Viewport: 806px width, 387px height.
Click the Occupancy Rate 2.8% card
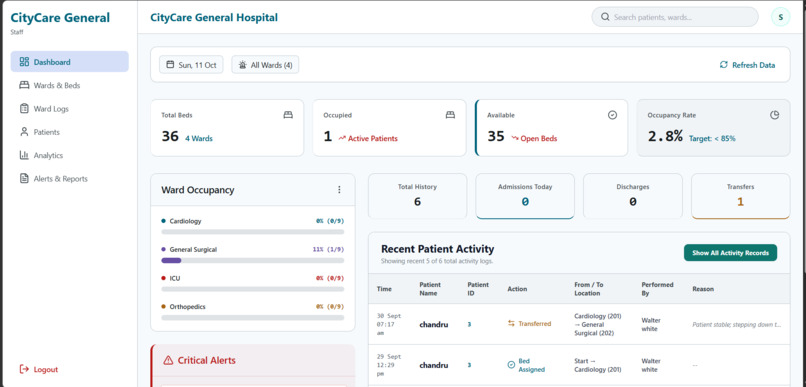[x=713, y=127]
